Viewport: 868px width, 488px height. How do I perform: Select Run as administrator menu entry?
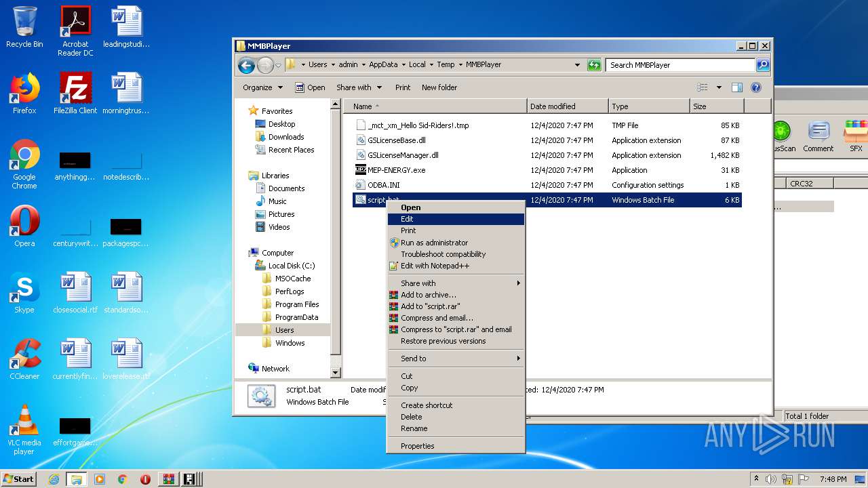click(456, 243)
